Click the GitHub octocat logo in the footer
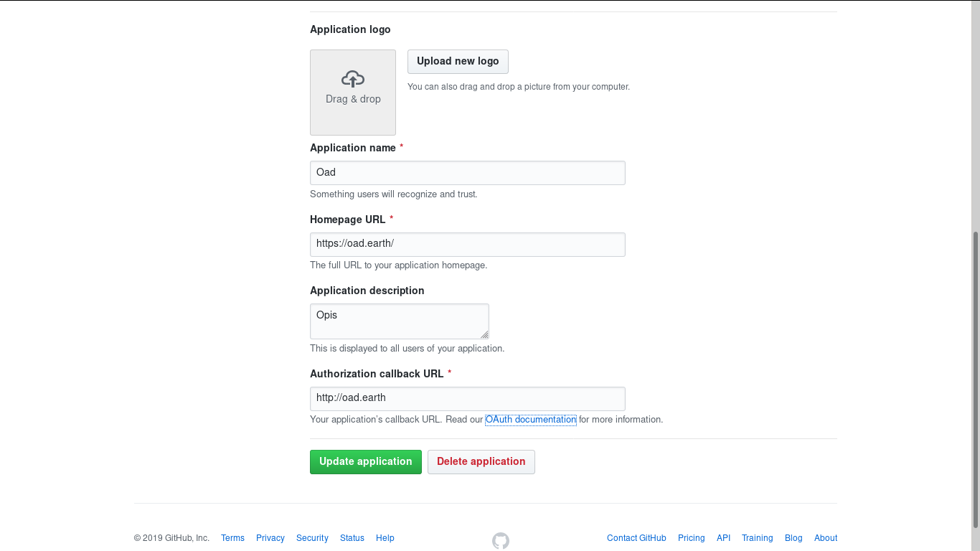Viewport: 980px width, 551px height. point(500,540)
